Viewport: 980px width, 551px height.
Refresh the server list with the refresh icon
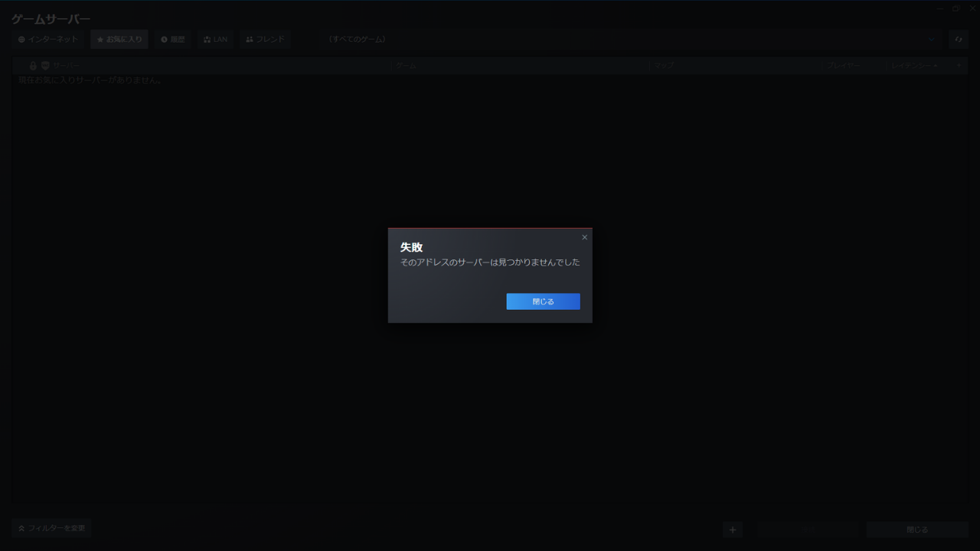coord(959,39)
